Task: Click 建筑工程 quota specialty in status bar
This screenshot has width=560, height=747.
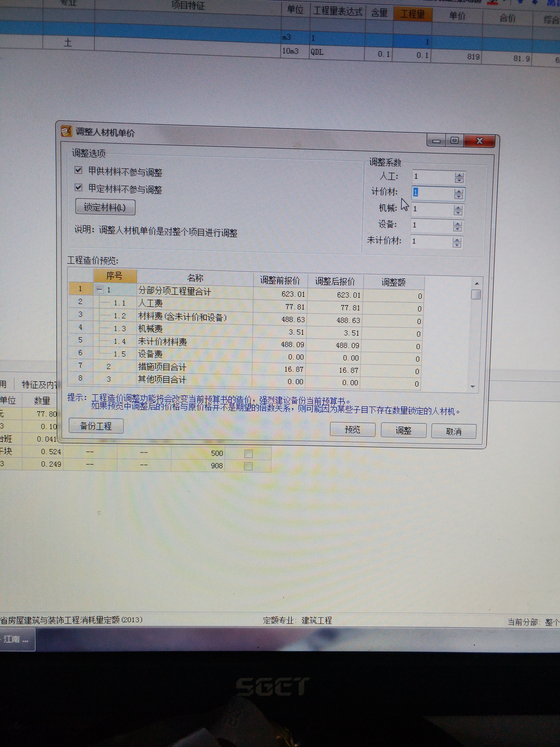Action: pos(317,620)
